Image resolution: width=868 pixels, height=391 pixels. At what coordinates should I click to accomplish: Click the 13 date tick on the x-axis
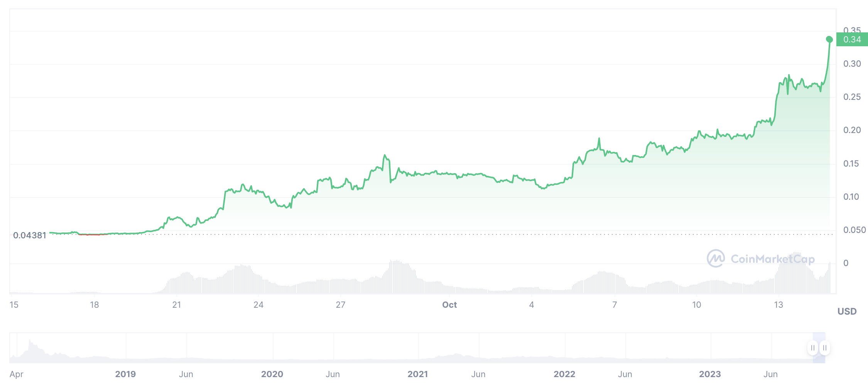(x=778, y=305)
